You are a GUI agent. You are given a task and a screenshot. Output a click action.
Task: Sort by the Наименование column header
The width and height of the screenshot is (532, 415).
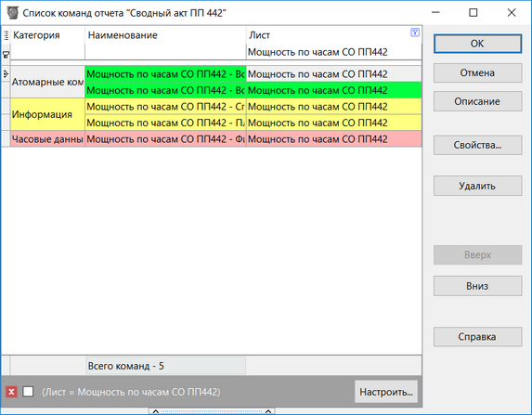click(x=165, y=35)
